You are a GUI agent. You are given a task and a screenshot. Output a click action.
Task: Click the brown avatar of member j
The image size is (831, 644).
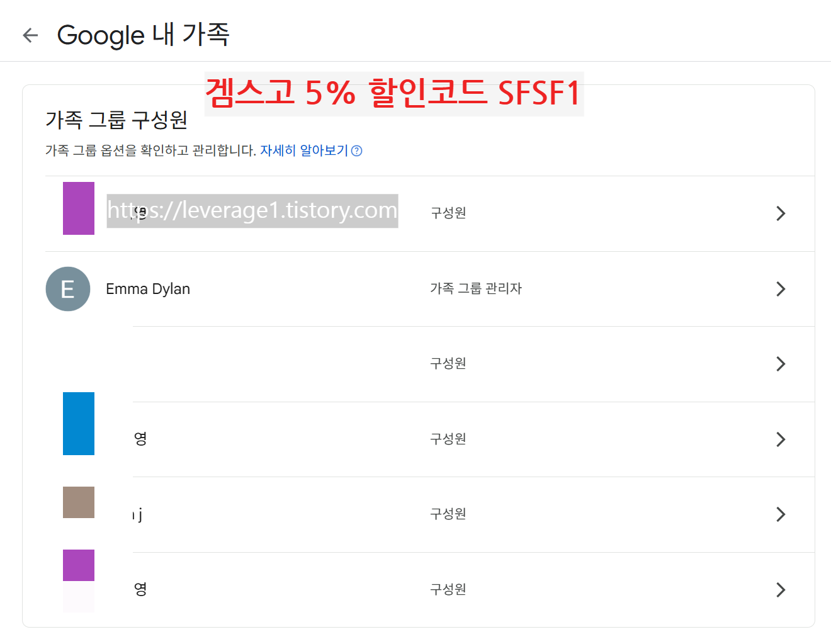78,502
